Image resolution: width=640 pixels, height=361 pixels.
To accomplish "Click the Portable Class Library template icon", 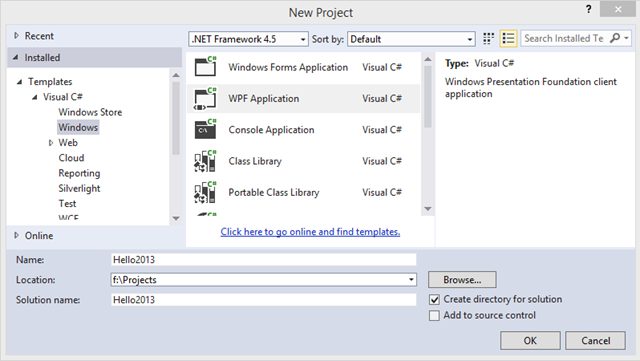I will pos(205,192).
